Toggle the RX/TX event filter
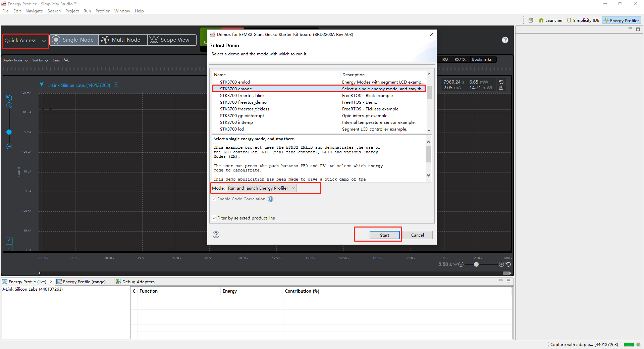 pos(460,59)
